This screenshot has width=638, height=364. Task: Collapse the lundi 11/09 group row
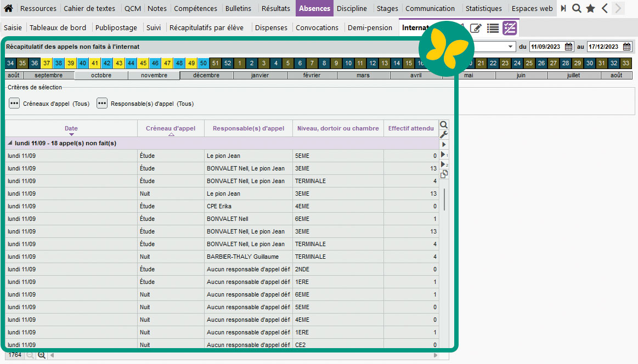[x=10, y=143]
